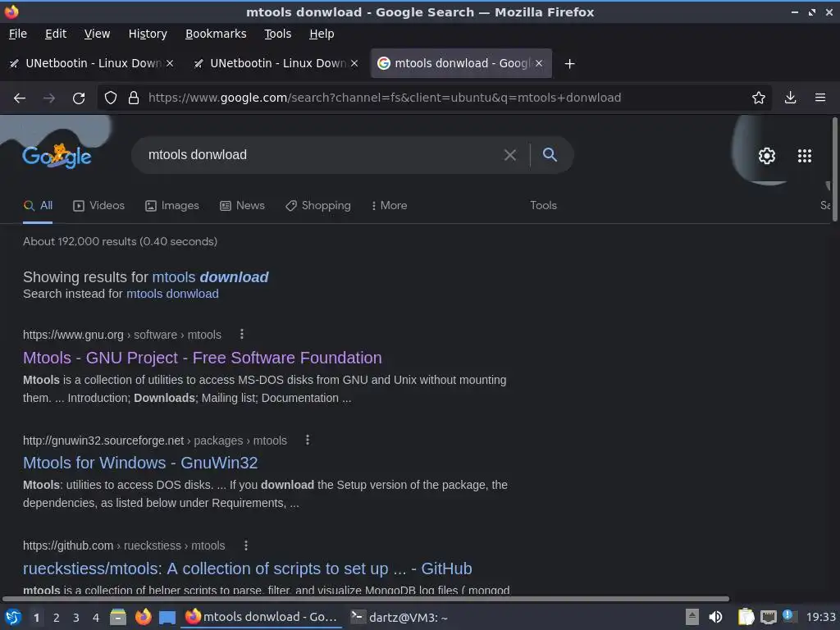Open the Firefox downloads panel
The height and width of the screenshot is (630, 840).
coord(790,98)
